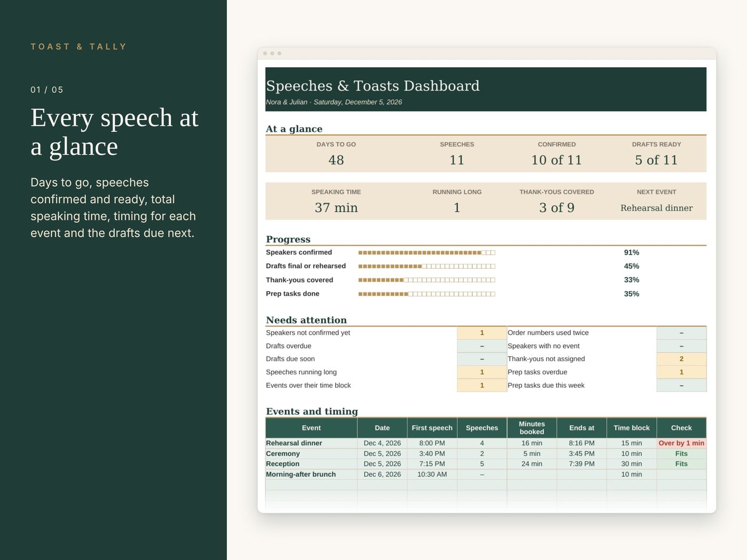Select the "Reception" event name cell
This screenshot has height=560, width=747.
coord(312,464)
